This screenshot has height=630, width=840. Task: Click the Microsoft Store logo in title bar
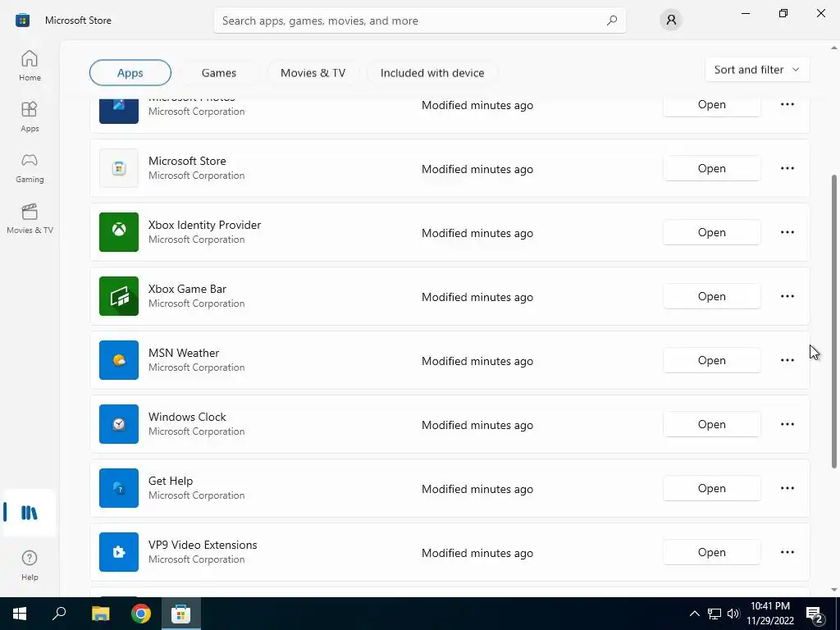tap(22, 21)
